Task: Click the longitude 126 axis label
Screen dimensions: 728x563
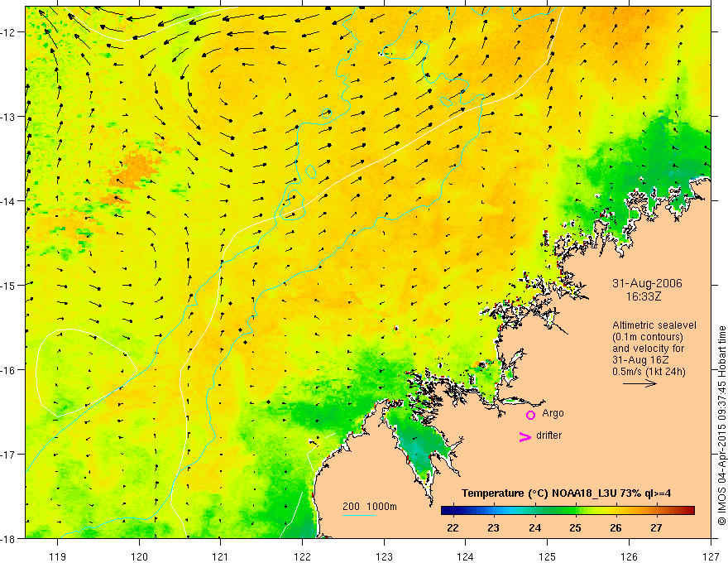Action: pyautogui.click(x=629, y=556)
